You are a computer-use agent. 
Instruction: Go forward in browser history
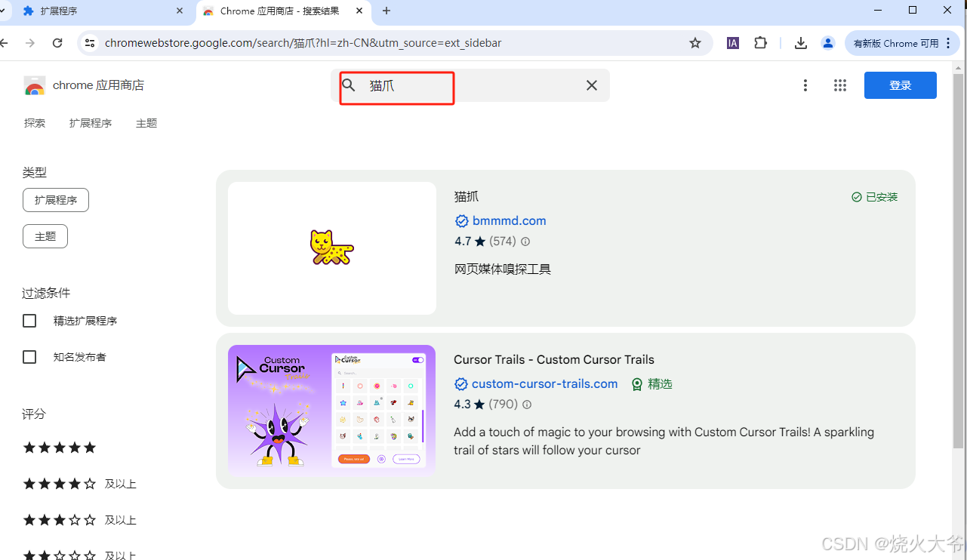pos(30,43)
